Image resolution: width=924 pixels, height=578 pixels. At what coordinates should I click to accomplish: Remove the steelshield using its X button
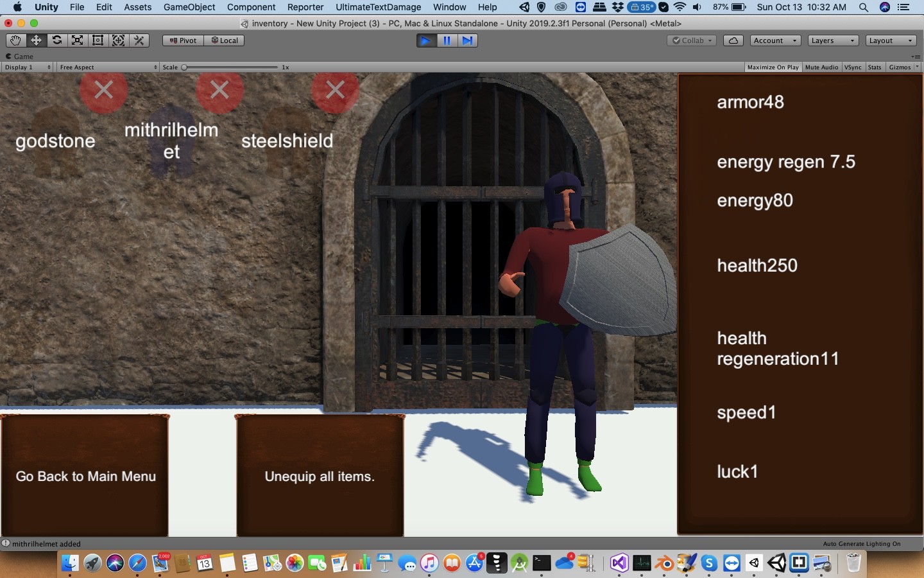pyautogui.click(x=335, y=90)
